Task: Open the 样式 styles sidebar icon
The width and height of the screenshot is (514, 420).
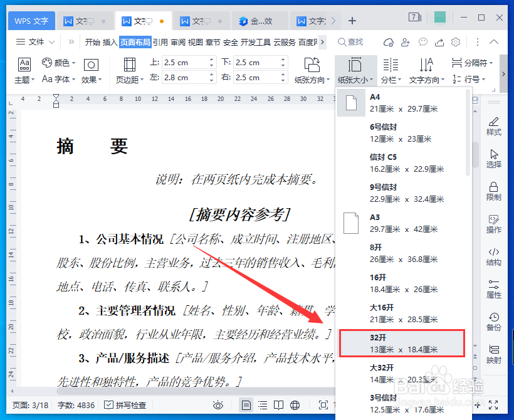Action: 494,127
